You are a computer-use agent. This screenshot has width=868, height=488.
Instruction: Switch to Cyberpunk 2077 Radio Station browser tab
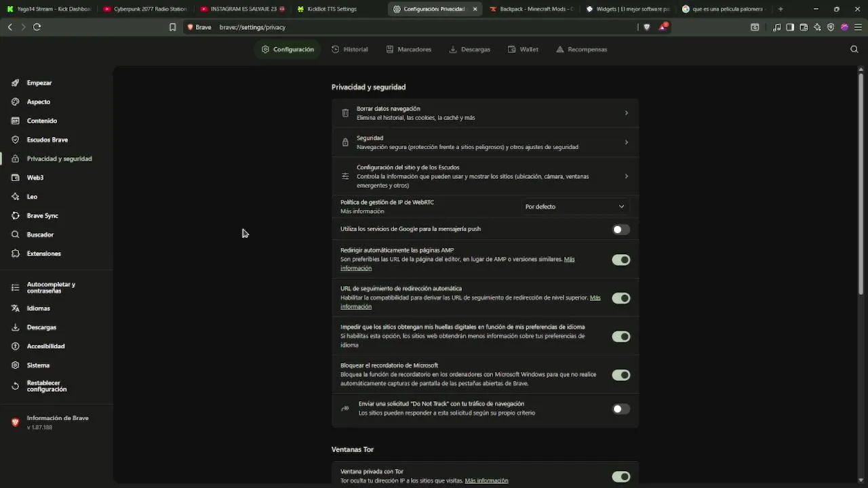[145, 9]
